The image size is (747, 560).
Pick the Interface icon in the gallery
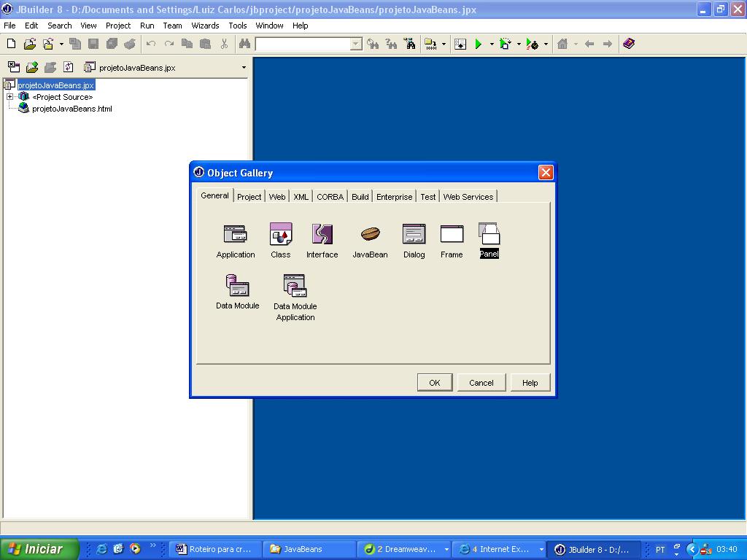322,234
